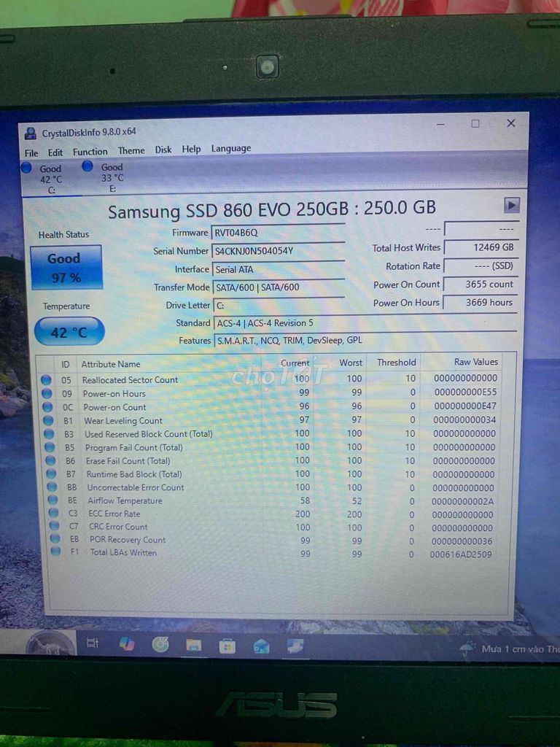Screen dimensions: 560x747
Task: Open the Disk menu
Action: pyautogui.click(x=163, y=150)
